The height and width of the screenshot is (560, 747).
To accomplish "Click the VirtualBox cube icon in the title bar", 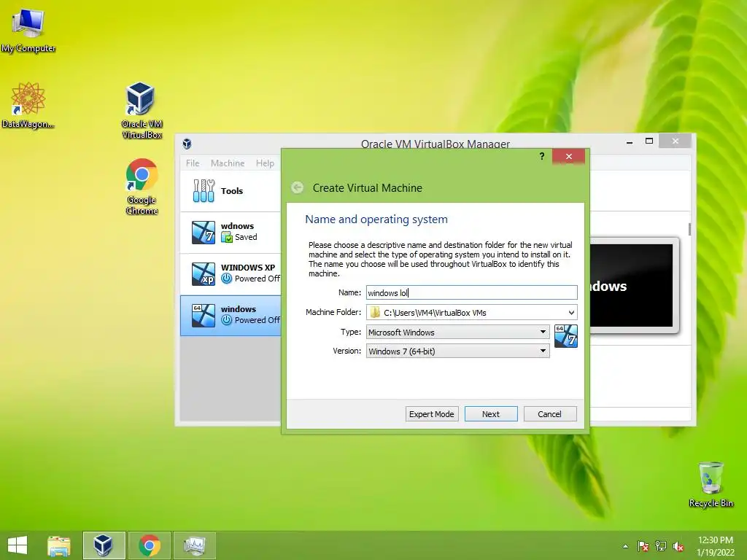I will (187, 144).
